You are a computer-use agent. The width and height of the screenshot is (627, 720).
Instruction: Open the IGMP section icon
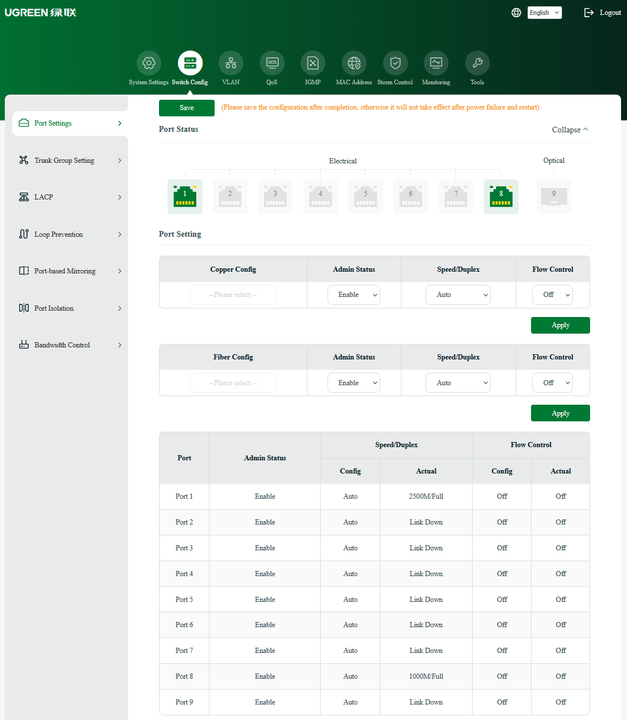313,63
